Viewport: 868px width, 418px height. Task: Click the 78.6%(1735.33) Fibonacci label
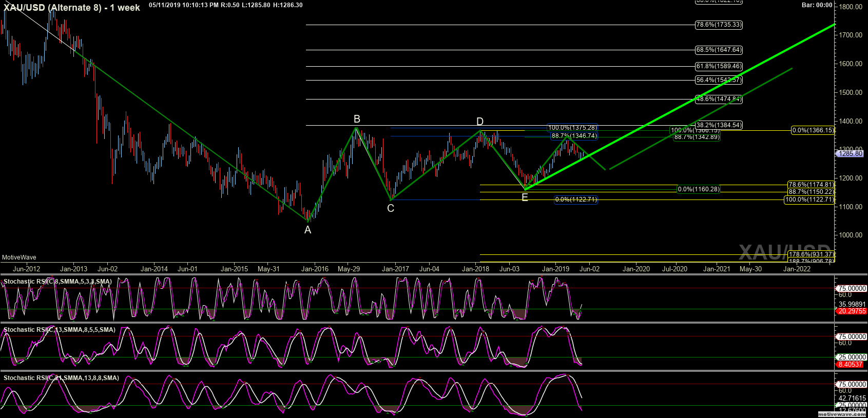[719, 25]
